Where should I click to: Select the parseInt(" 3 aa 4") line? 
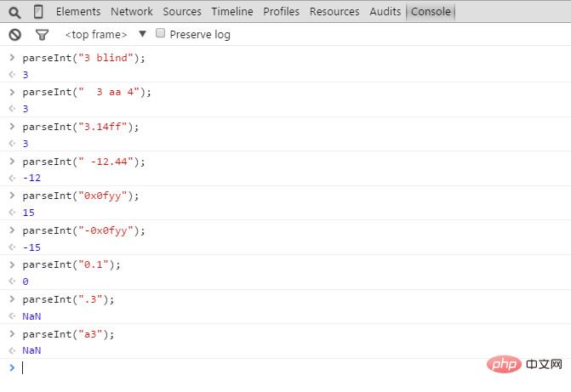coord(87,92)
